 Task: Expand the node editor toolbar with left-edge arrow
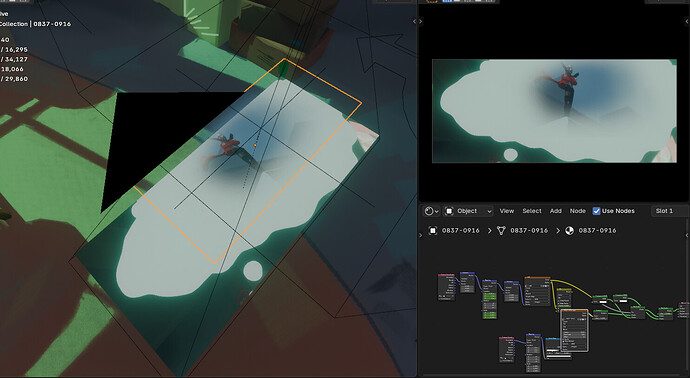pyautogui.click(x=420, y=235)
